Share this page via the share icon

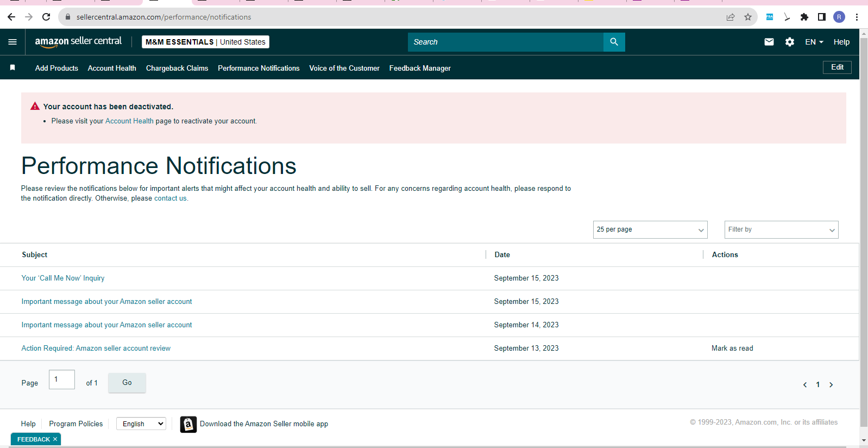(x=731, y=17)
